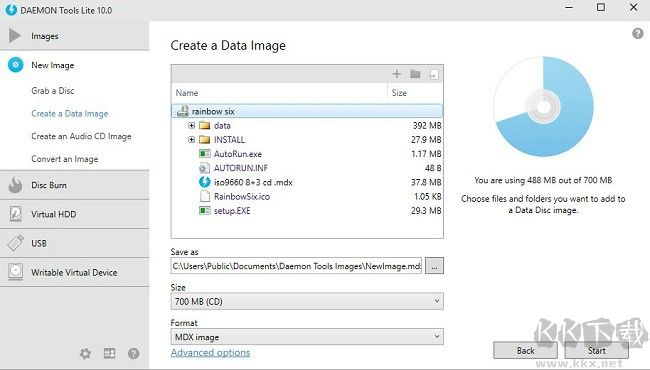Select Images in the sidebar
650x370 pixels.
coord(75,36)
